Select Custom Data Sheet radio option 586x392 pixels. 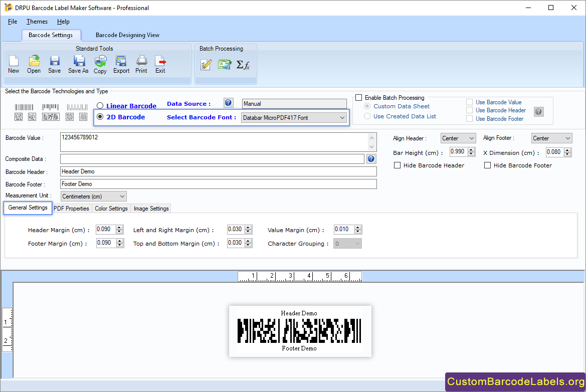click(367, 106)
